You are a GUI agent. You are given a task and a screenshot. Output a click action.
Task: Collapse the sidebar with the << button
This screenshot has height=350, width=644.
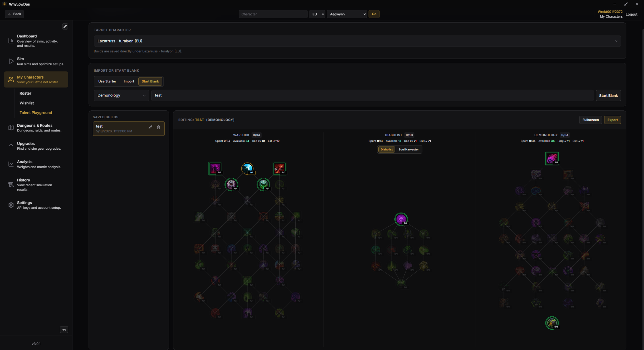[64, 330]
